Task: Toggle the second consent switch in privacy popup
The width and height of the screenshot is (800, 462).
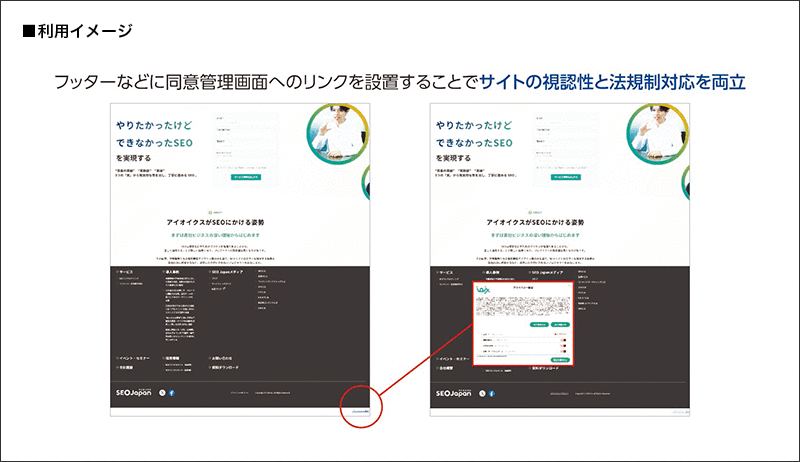Action: pos(563,346)
